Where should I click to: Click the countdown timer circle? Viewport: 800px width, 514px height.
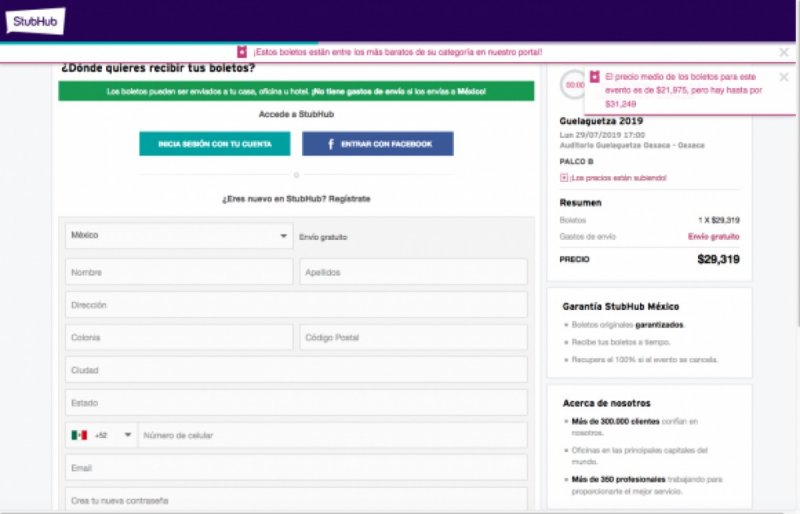click(x=574, y=85)
